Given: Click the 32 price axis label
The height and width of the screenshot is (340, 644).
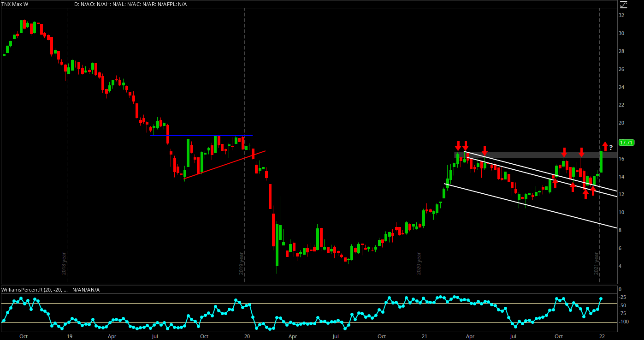Looking at the screenshot, I should coord(622,15).
